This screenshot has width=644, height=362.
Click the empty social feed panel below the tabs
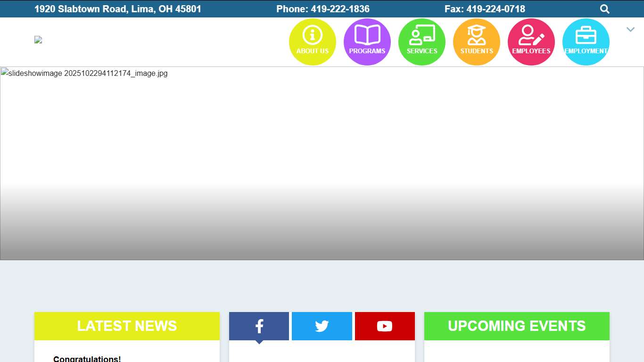coord(322,353)
